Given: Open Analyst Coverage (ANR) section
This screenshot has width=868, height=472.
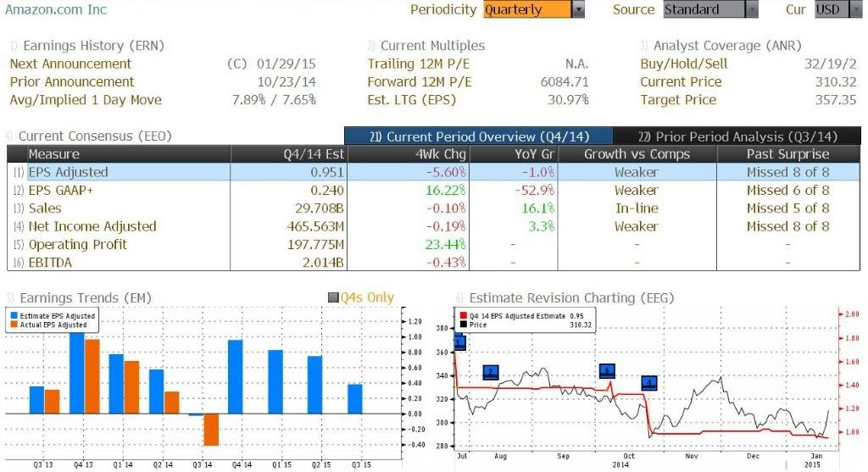Looking at the screenshot, I should 726,46.
